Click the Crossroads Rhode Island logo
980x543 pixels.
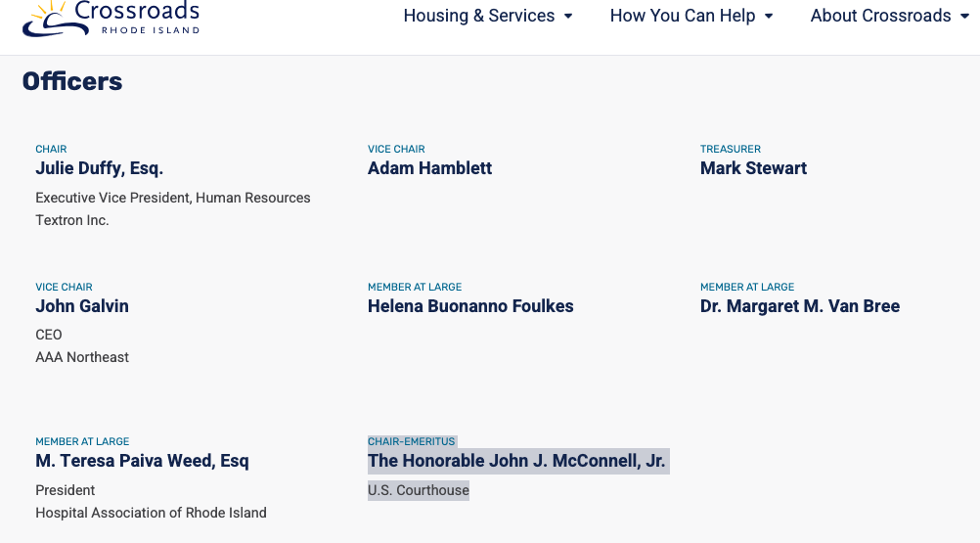click(x=111, y=19)
